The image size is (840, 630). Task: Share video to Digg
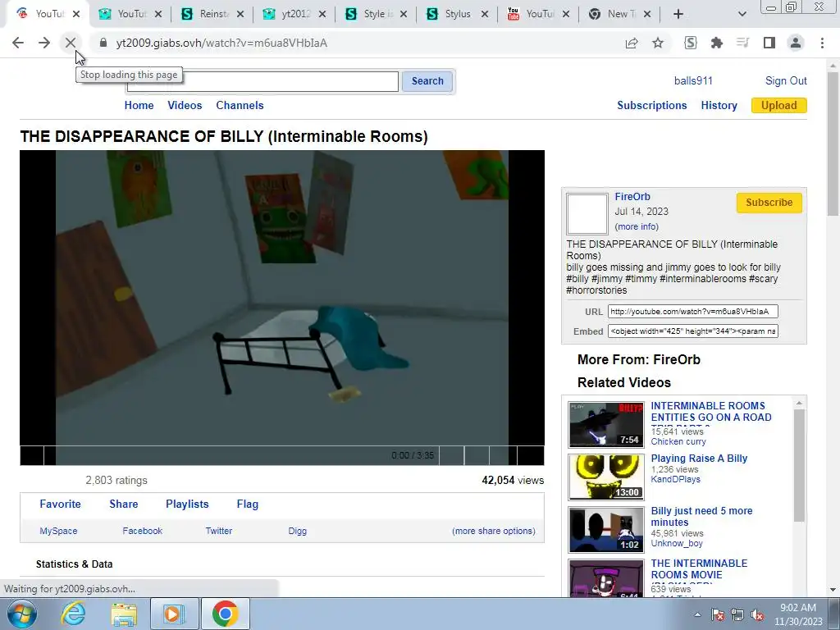pyautogui.click(x=297, y=531)
